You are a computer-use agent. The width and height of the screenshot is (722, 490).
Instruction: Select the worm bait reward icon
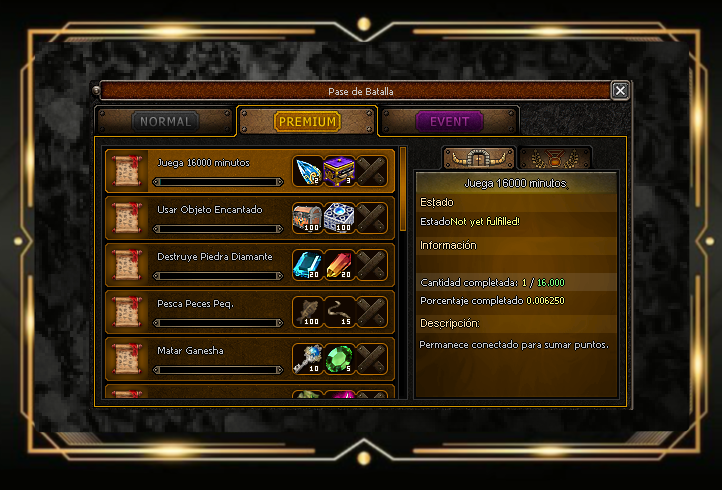(339, 312)
